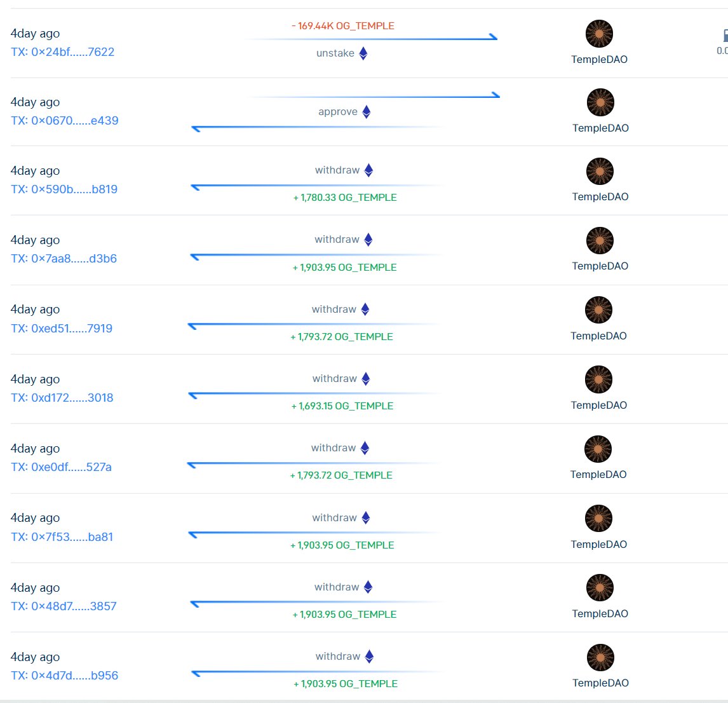Click the Ethereum icon beside the unstake label
The width and height of the screenshot is (728, 703).
pos(363,53)
